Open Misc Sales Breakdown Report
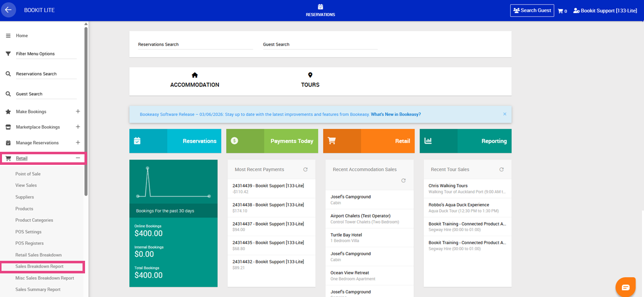Image resolution: width=644 pixels, height=297 pixels. click(45, 278)
